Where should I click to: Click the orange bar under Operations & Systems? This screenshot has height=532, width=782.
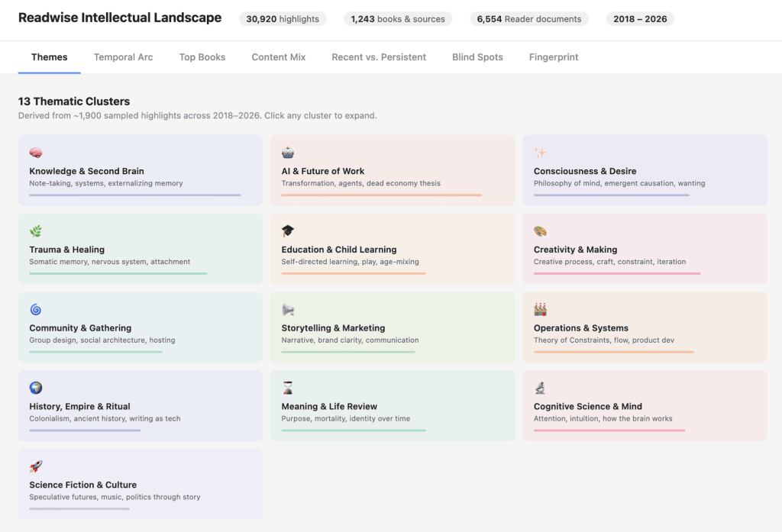pyautogui.click(x=613, y=352)
